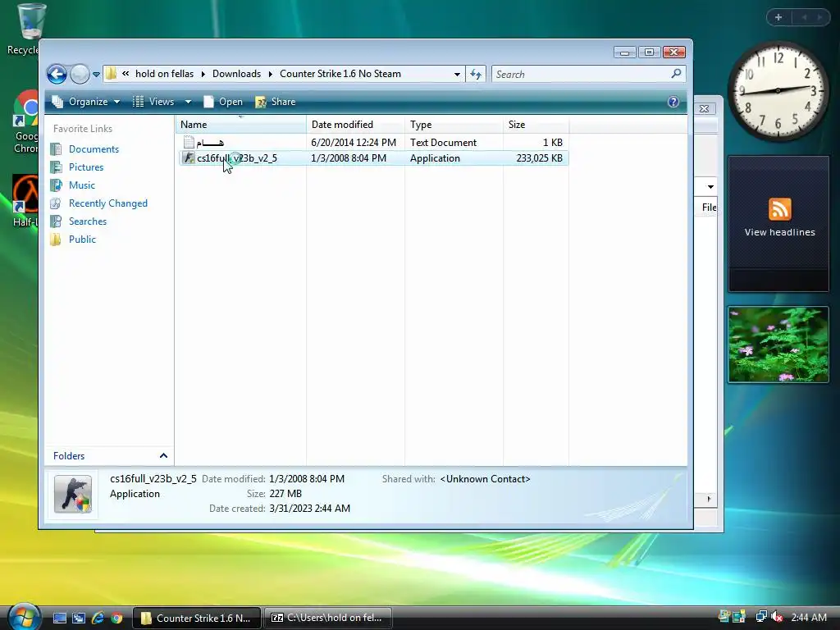The height and width of the screenshot is (630, 840).
Task: Open Searches favorite link
Action: click(x=87, y=221)
